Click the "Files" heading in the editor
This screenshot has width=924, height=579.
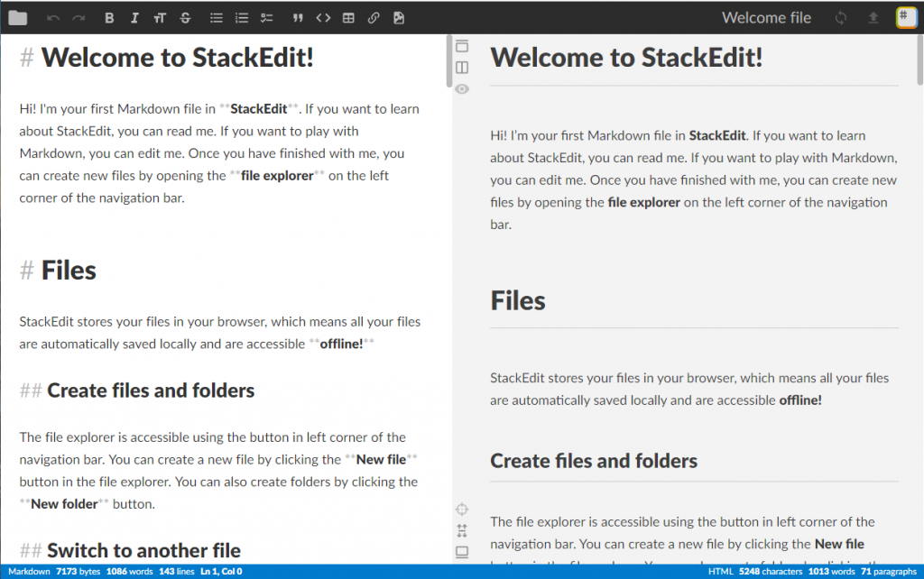click(69, 271)
